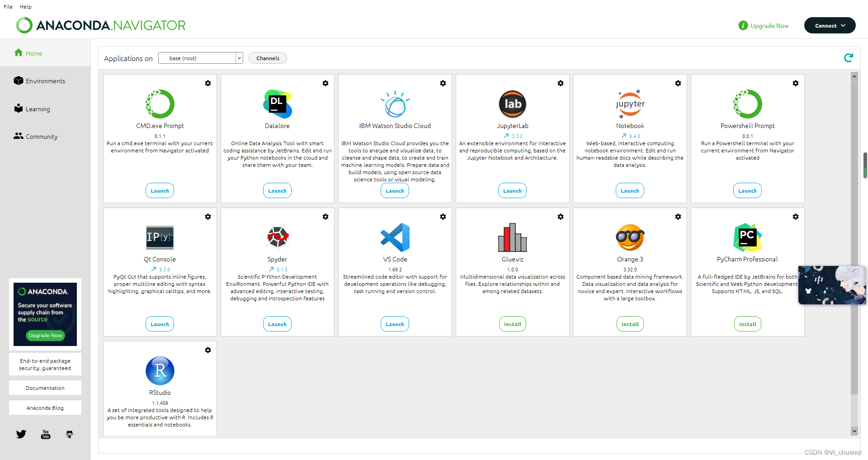Open Anaconda's GitHub icon

click(x=70, y=434)
